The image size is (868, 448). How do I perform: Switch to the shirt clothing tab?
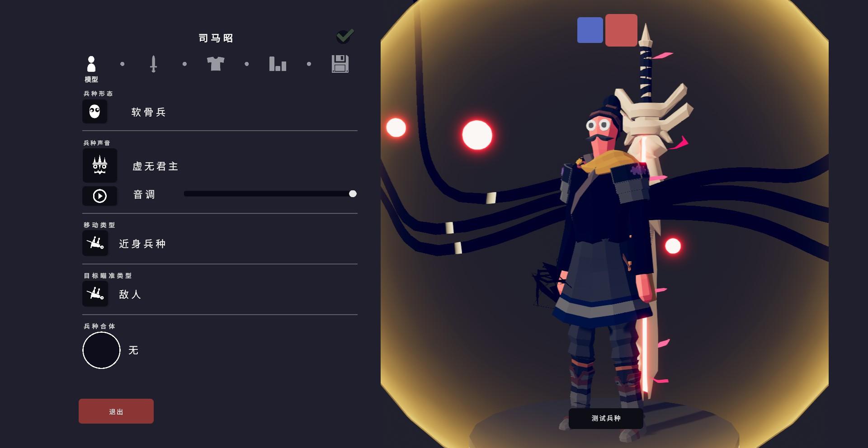coord(216,64)
